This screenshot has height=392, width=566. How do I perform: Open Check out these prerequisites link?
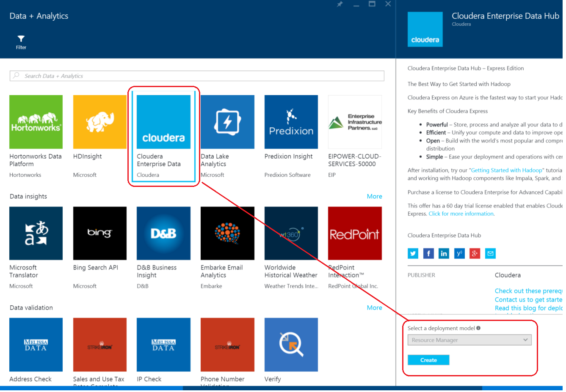(528, 291)
